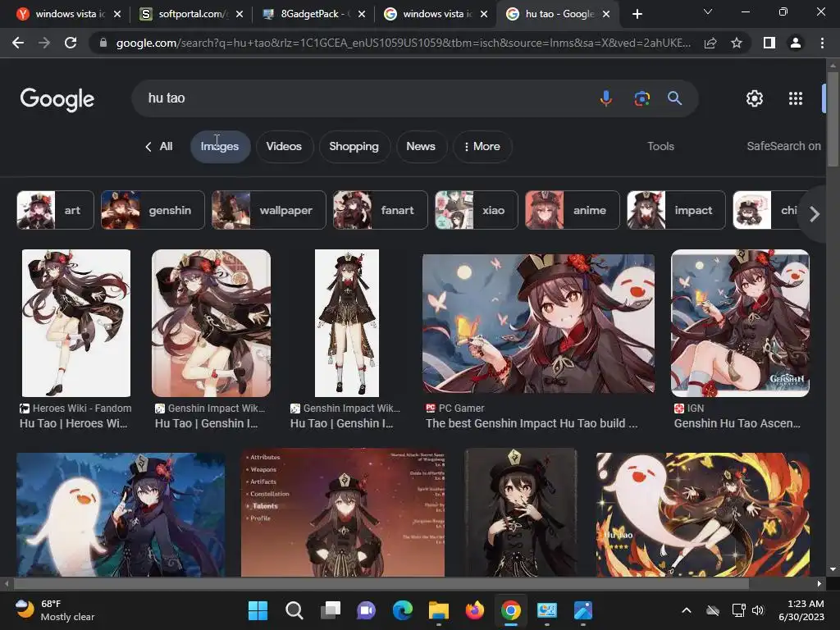Image resolution: width=840 pixels, height=630 pixels.
Task: Click Chrome icon in taskbar
Action: click(x=511, y=610)
